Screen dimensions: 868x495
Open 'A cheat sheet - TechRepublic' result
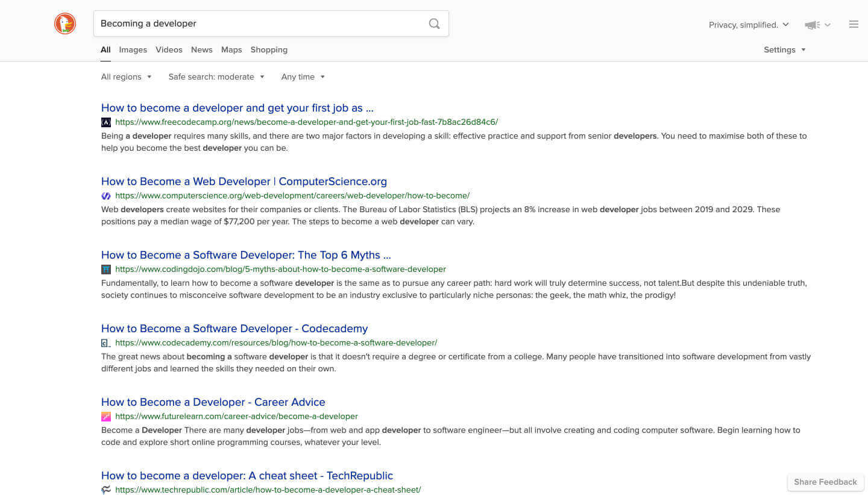pyautogui.click(x=247, y=476)
